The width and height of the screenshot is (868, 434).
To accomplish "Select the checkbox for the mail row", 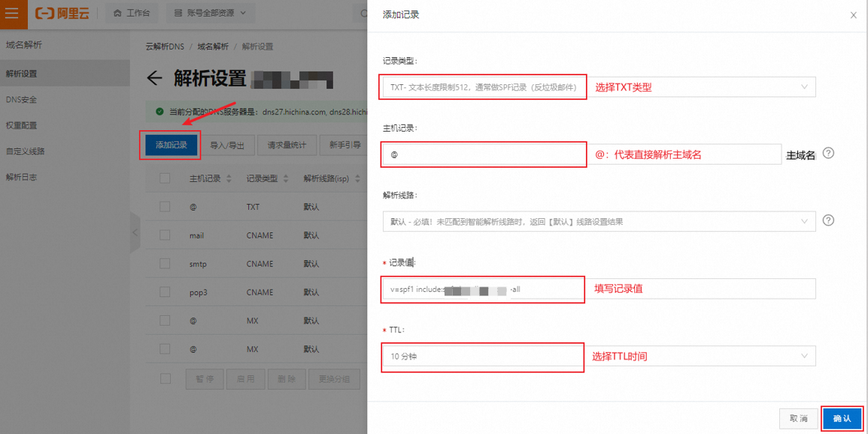I will [165, 235].
